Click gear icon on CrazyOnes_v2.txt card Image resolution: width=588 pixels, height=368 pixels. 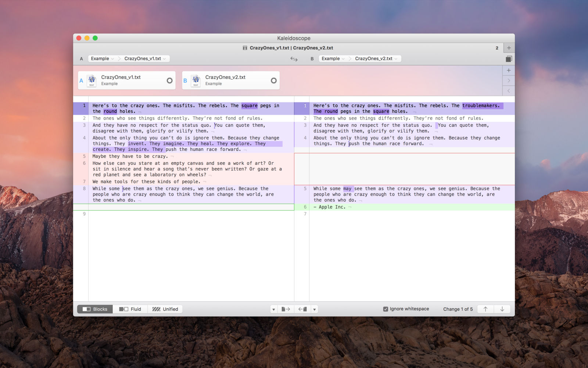point(273,81)
